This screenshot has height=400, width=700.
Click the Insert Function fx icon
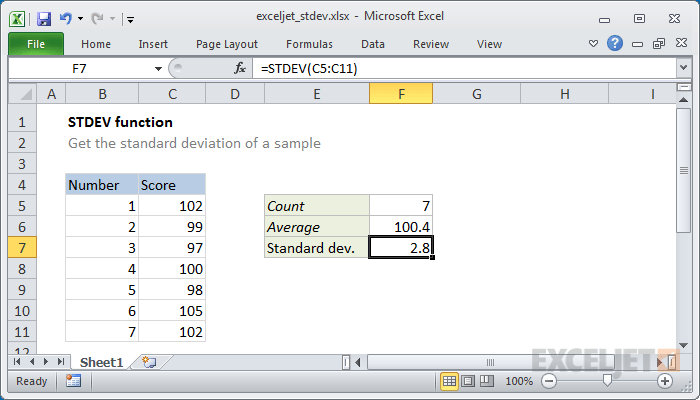tap(240, 68)
